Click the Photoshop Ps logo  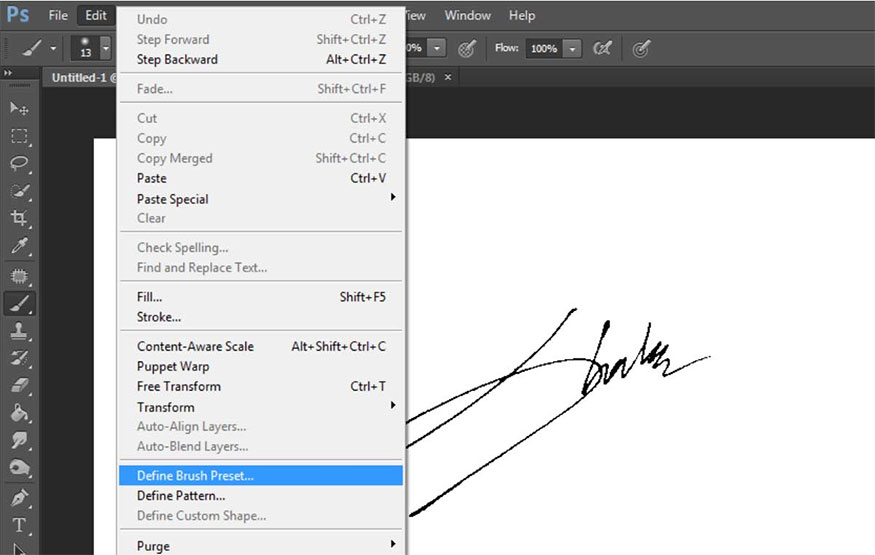pos(18,15)
